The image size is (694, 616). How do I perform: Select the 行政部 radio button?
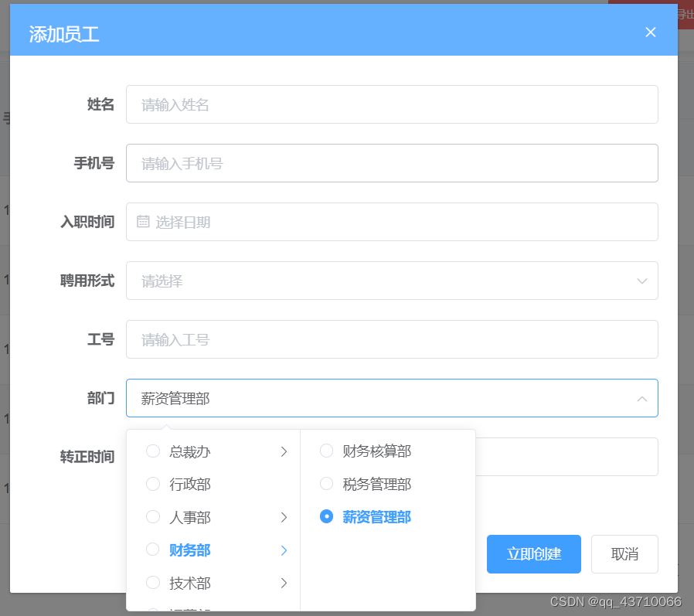coord(152,484)
